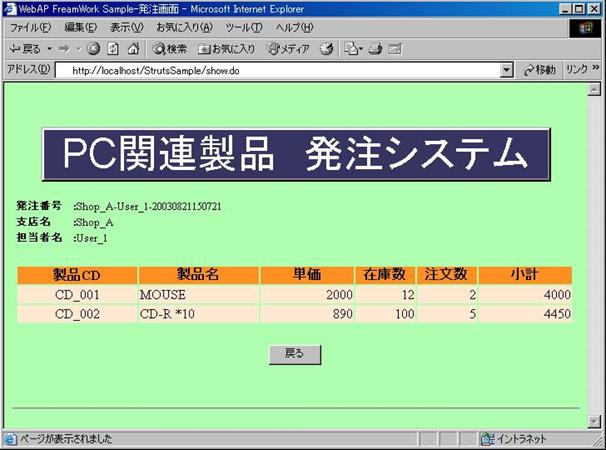Open the Favorites (お気に入り) toolbar button
The height and width of the screenshot is (450, 606).
click(226, 49)
